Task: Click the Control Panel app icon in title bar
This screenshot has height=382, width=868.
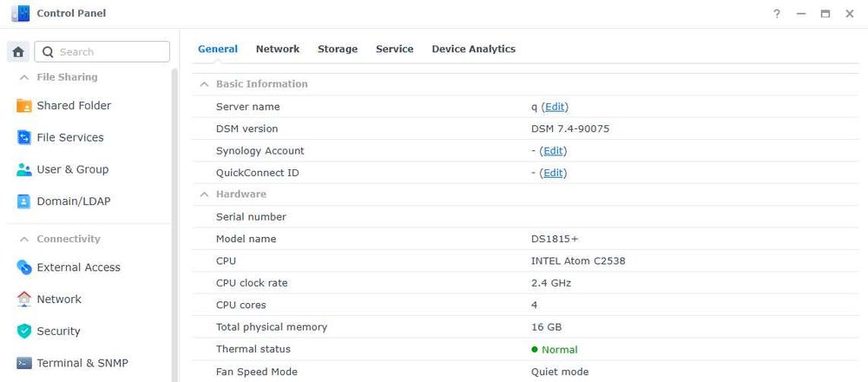Action: [x=21, y=13]
